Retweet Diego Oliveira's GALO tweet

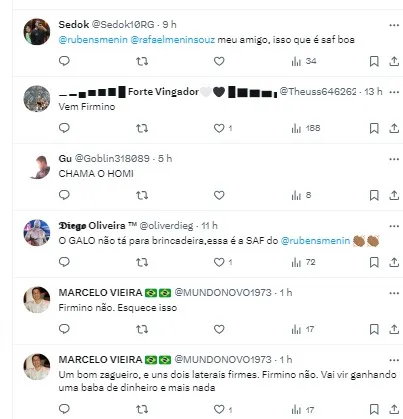(x=142, y=262)
